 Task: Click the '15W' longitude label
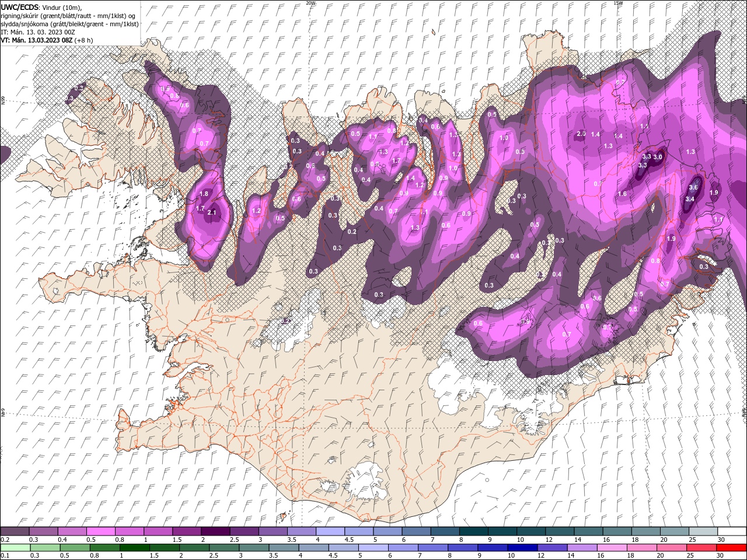click(x=617, y=3)
